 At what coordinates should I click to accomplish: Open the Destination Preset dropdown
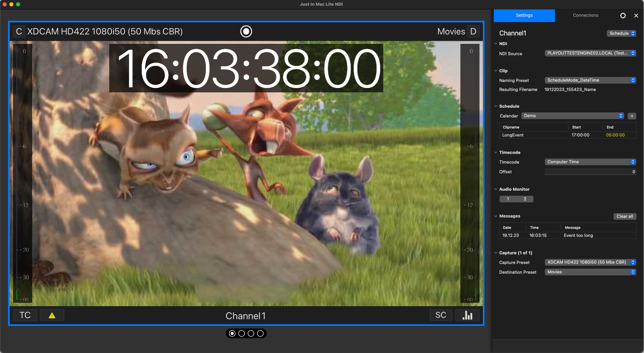(x=590, y=272)
